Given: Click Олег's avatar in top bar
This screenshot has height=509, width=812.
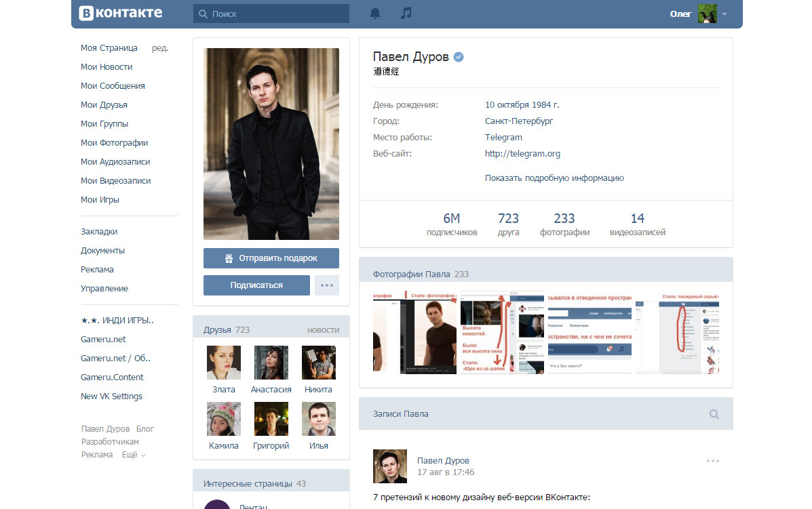Looking at the screenshot, I should tap(707, 14).
